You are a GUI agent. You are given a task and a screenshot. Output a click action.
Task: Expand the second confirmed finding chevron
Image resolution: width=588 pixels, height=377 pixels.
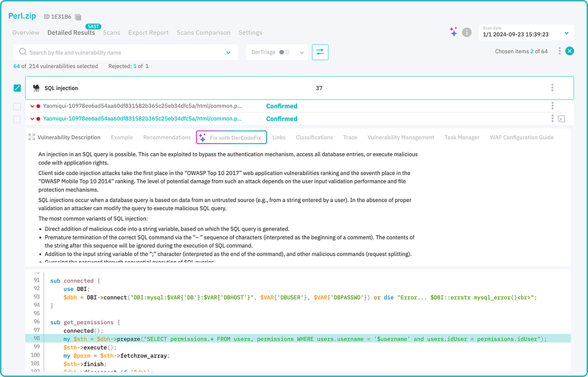32,119
